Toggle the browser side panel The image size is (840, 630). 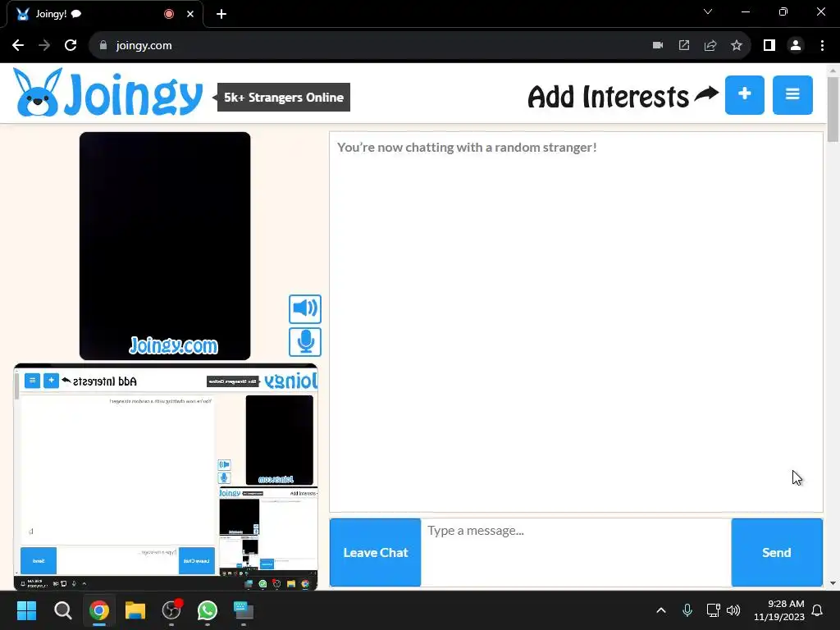(x=769, y=46)
